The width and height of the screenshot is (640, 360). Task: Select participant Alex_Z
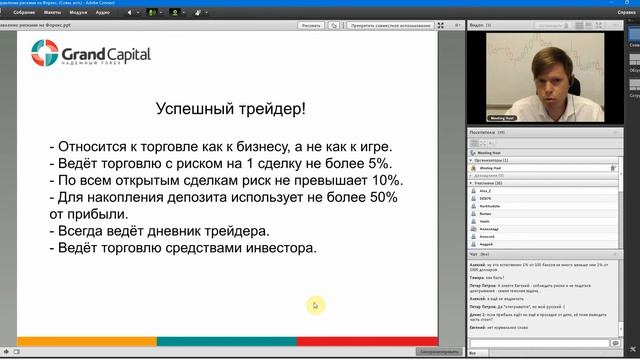point(543,191)
